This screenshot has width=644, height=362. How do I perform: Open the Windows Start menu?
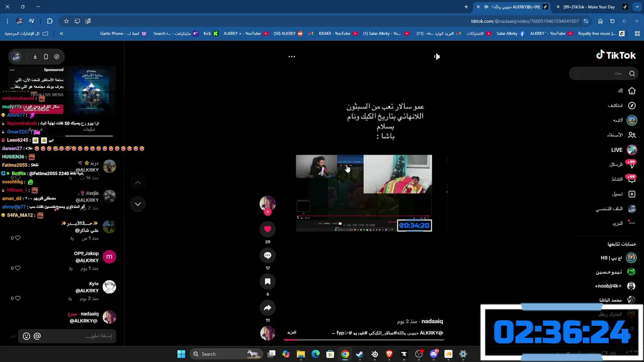pyautogui.click(x=181, y=354)
